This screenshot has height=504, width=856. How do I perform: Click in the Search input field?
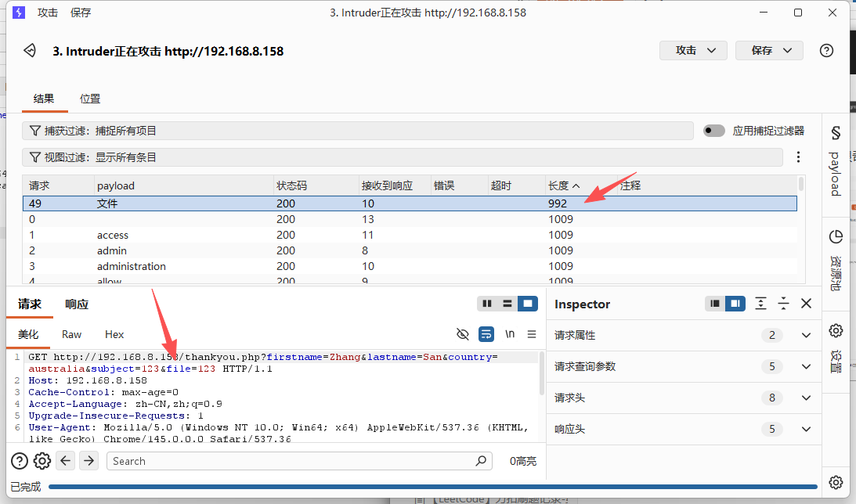point(294,461)
